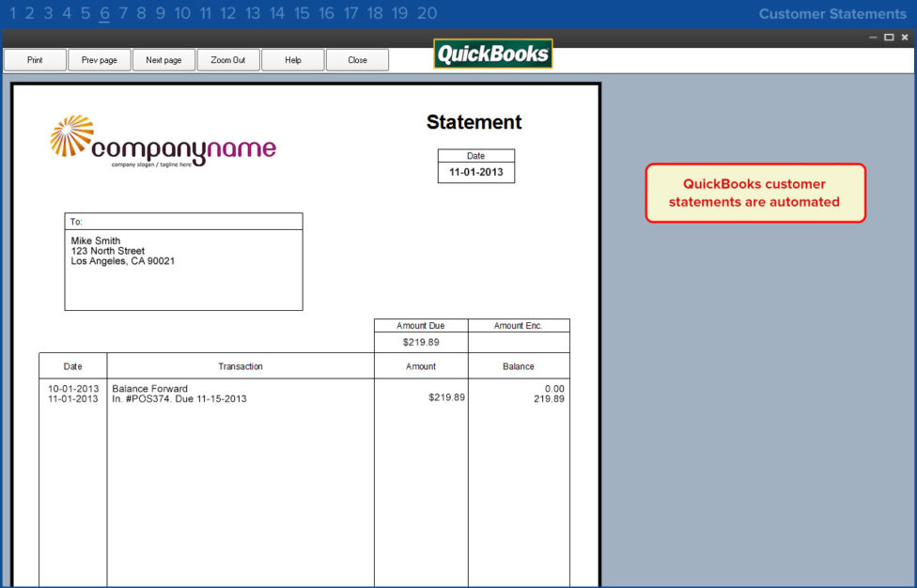Open slide number 20

427,13
